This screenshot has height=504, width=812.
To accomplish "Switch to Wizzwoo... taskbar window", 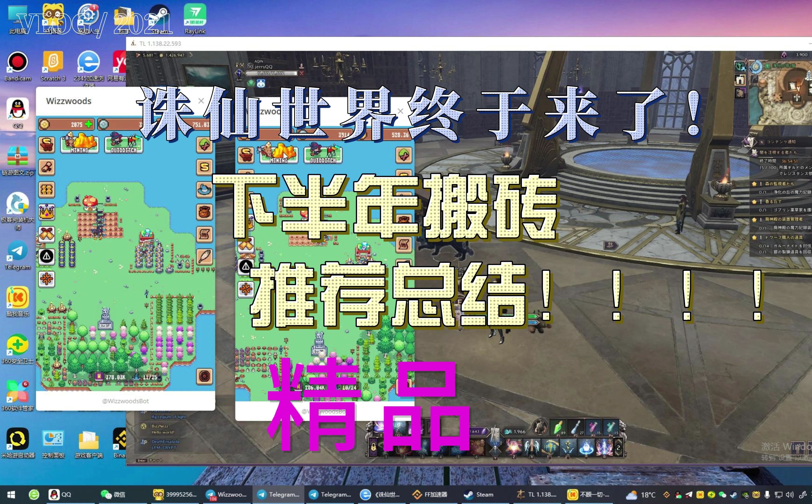I will 227,495.
